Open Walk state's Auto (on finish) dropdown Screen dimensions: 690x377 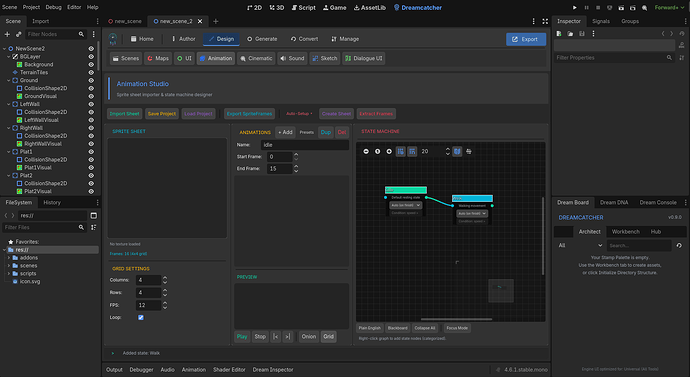pyautogui.click(x=472, y=213)
